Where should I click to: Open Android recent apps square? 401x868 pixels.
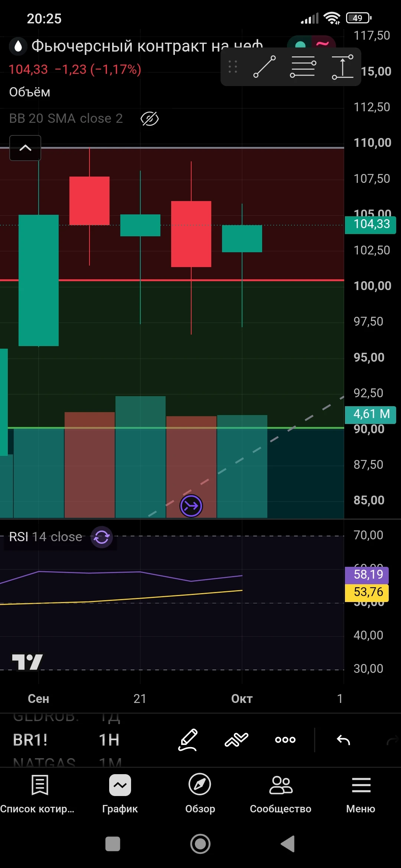click(x=113, y=844)
